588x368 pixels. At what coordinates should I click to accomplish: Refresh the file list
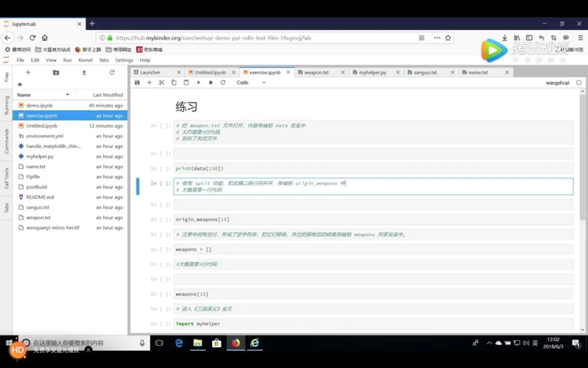tap(112, 72)
